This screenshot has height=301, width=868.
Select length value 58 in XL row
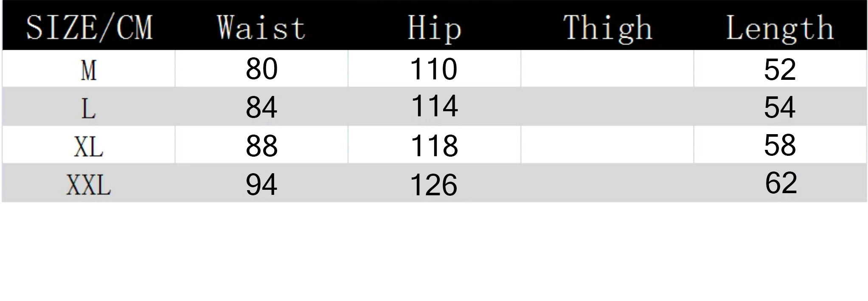pos(780,145)
